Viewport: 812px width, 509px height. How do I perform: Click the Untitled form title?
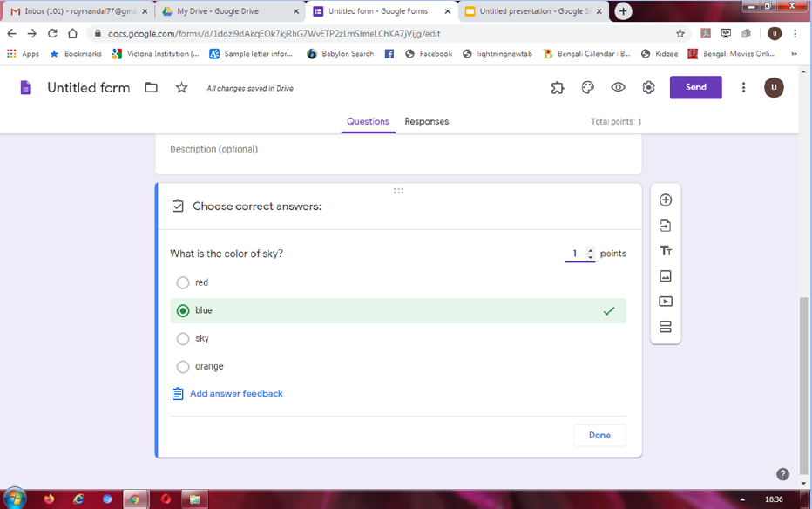coord(89,87)
